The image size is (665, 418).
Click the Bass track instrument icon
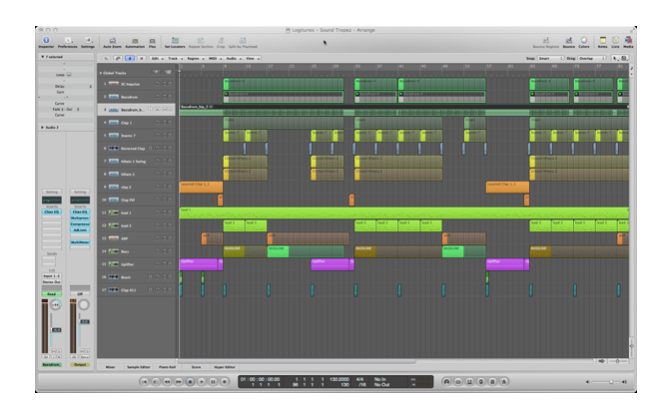tap(114, 251)
